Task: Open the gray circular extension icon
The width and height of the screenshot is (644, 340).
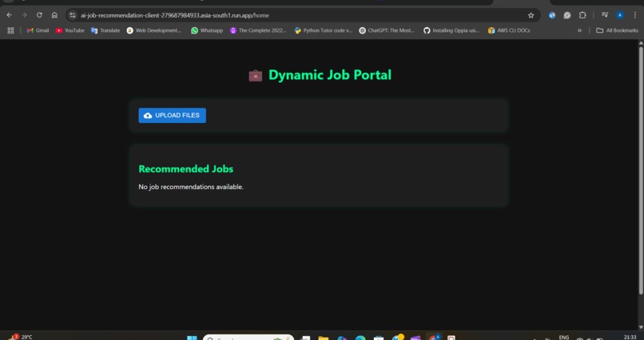Action: (567, 15)
